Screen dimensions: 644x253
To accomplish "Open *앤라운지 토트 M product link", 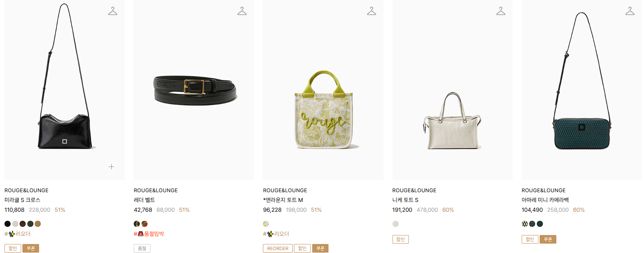I will click(283, 200).
